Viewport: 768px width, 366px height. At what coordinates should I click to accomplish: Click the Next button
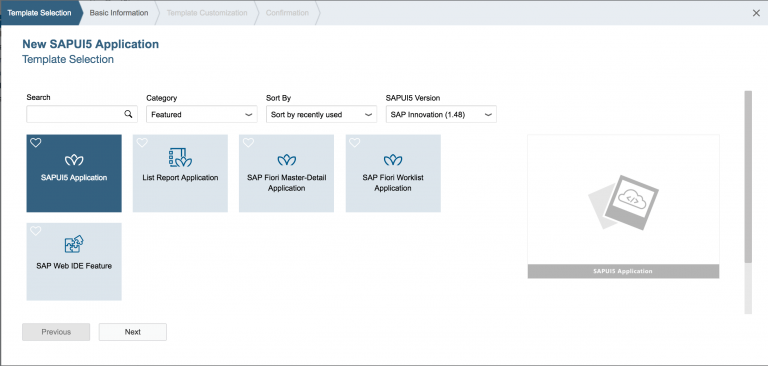coord(133,332)
